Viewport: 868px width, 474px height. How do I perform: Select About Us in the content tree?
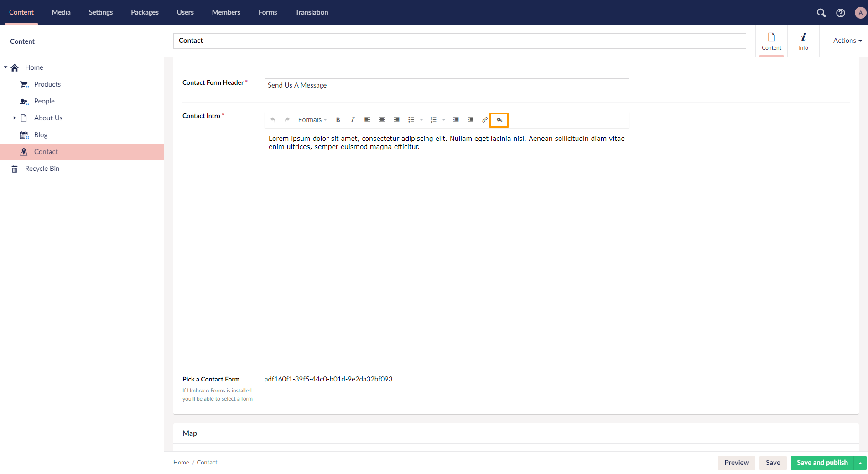pyautogui.click(x=48, y=118)
